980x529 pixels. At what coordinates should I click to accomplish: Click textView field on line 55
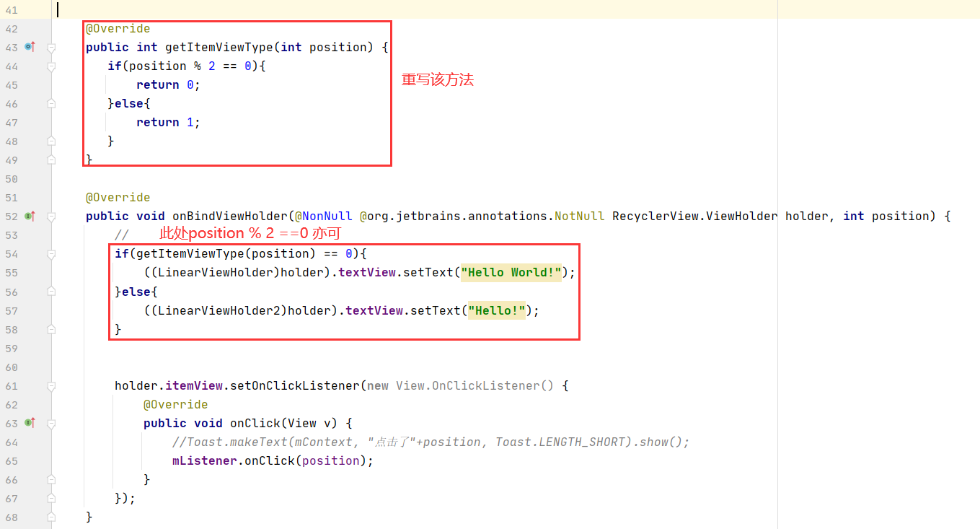click(367, 273)
